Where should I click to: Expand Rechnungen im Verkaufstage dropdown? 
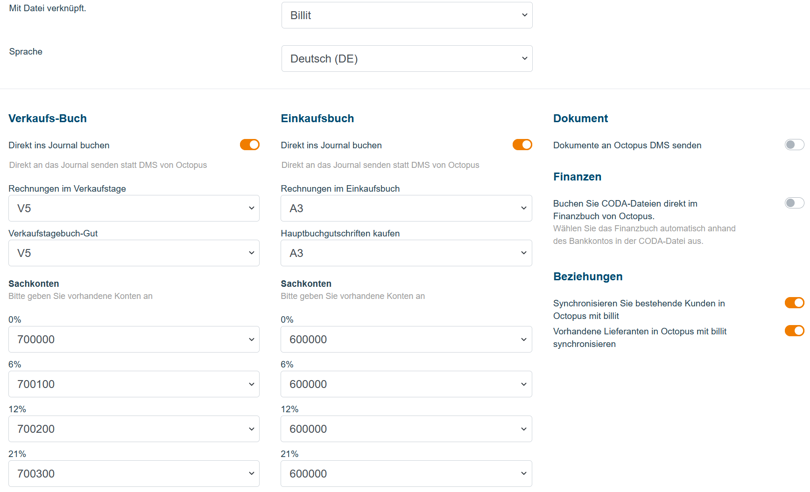(134, 208)
